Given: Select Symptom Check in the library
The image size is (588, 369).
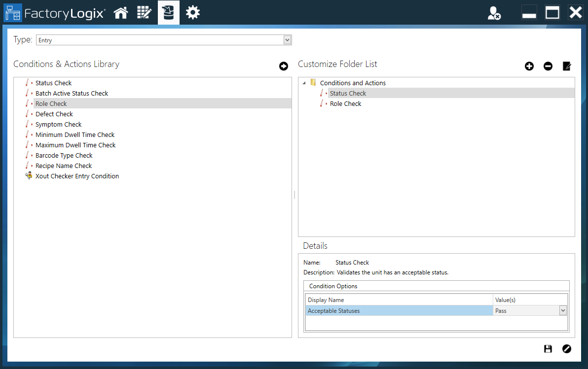Looking at the screenshot, I should click(x=58, y=124).
